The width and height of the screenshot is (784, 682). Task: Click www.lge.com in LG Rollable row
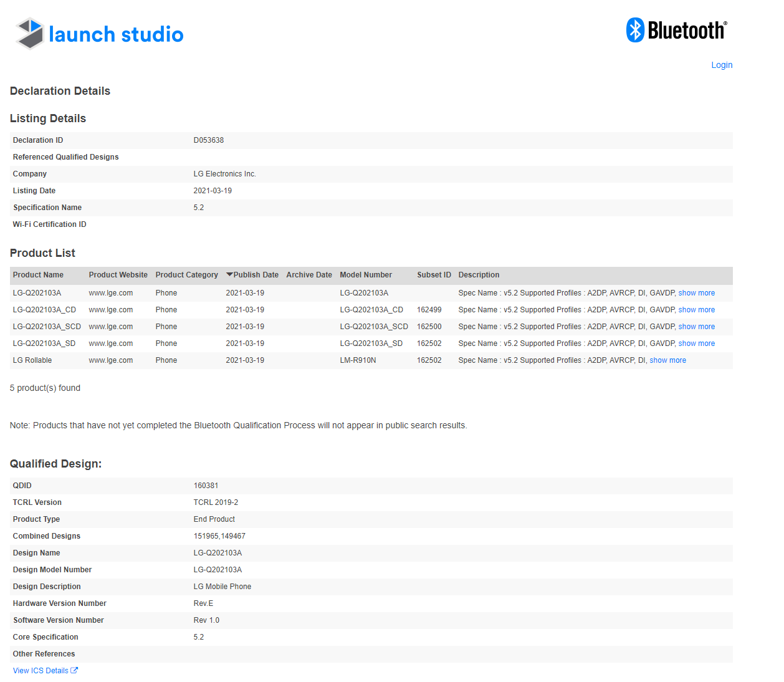tap(111, 360)
